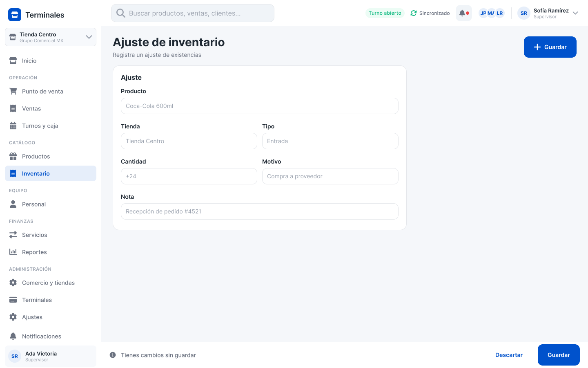588x368 pixels.
Task: Click the Sincronizado sync icon
Action: [x=414, y=13]
